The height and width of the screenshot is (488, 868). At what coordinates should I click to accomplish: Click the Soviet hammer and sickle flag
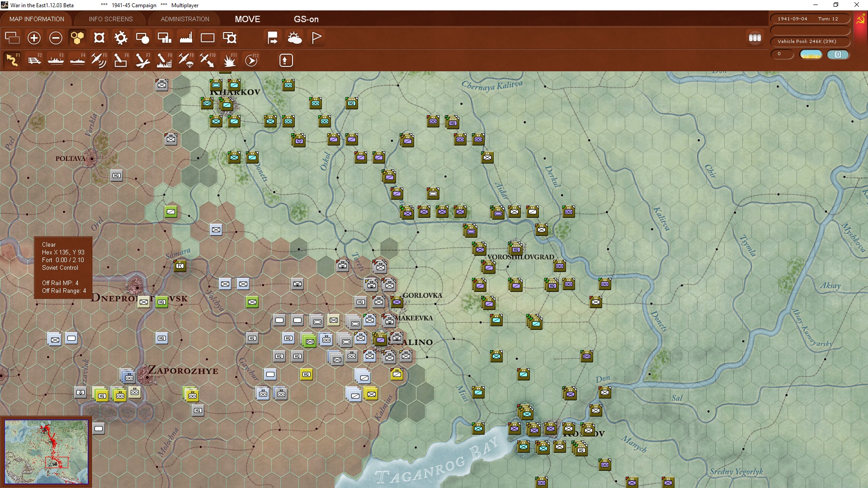[860, 20]
